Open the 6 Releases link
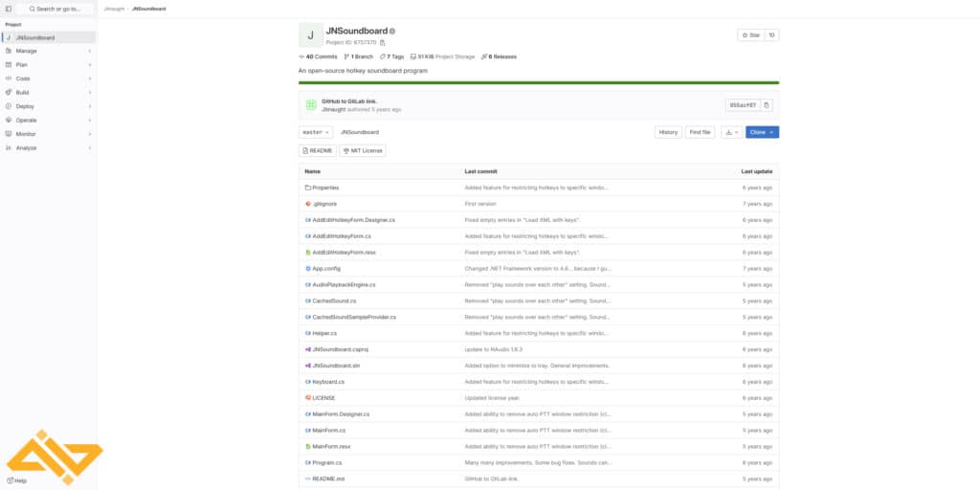Screen dimensions: 980x490 click(x=499, y=56)
